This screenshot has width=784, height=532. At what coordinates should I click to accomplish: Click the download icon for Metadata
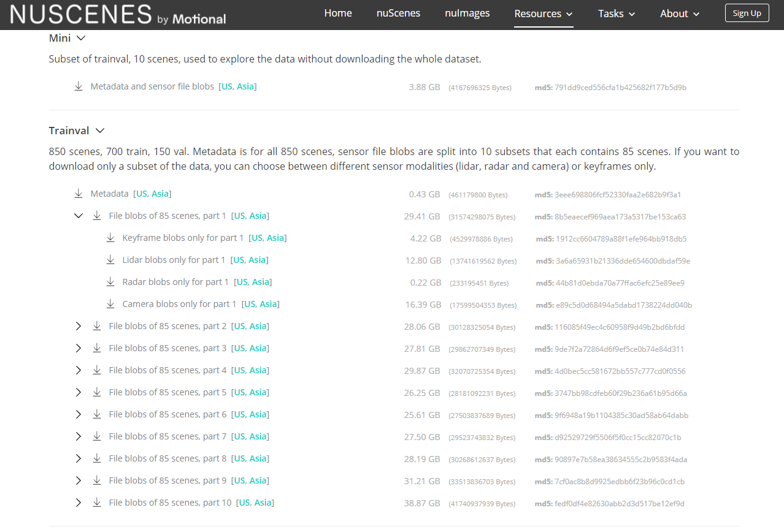click(79, 193)
